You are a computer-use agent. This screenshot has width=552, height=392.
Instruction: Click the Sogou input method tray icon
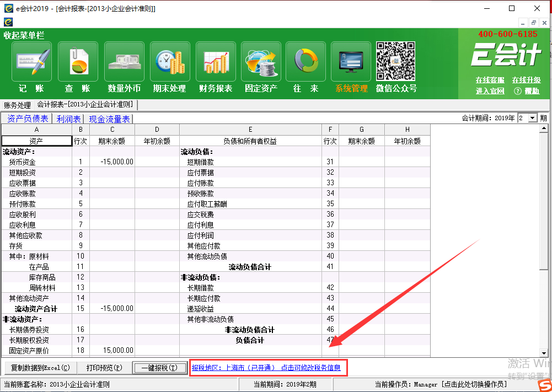point(544,386)
